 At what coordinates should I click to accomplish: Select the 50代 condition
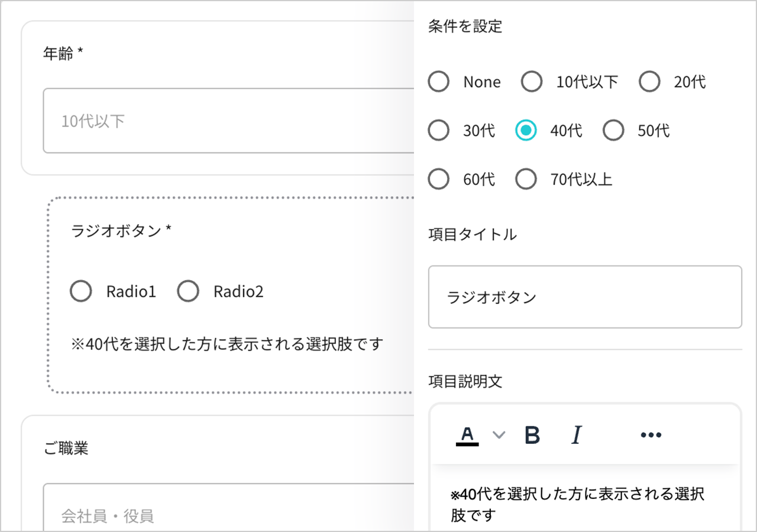[x=613, y=130]
